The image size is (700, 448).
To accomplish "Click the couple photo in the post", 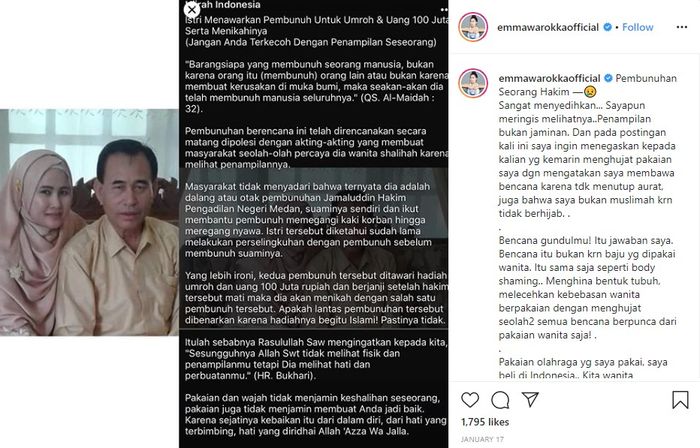I will point(89,222).
